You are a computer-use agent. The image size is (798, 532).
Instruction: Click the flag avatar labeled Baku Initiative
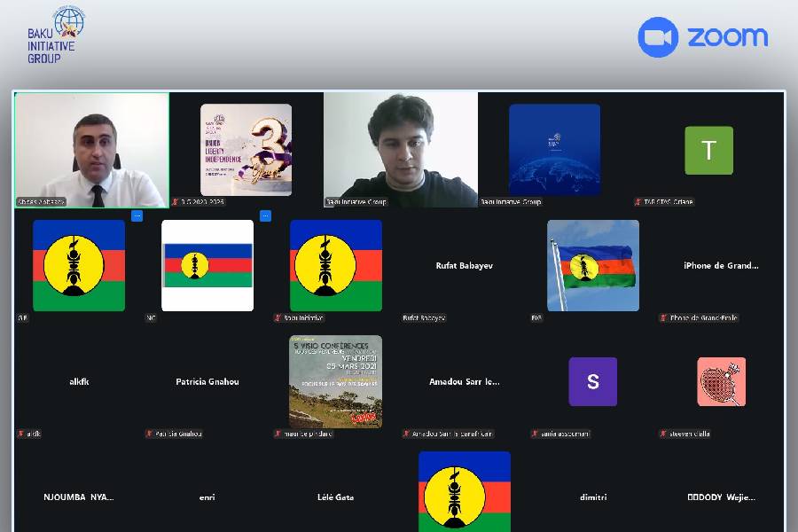[x=336, y=265]
